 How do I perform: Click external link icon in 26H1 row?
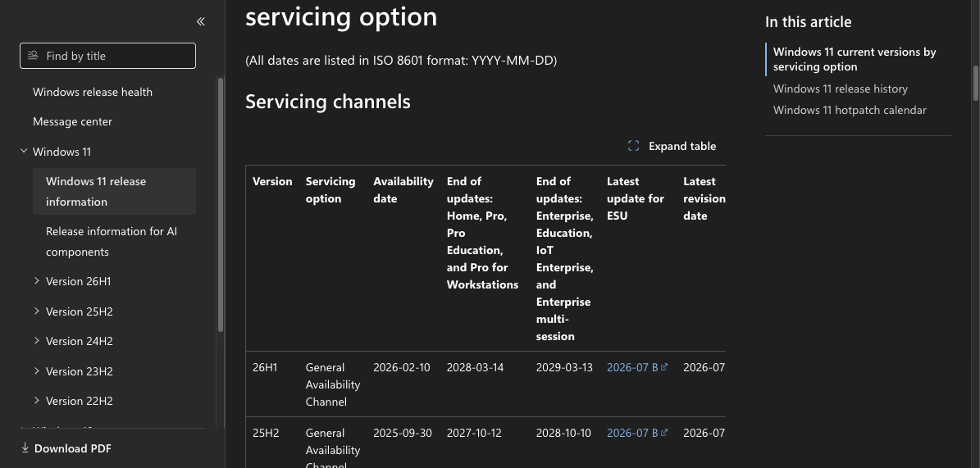point(664,366)
